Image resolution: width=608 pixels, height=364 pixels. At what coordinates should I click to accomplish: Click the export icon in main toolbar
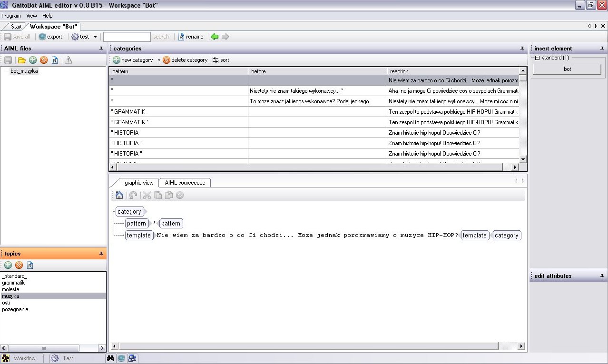click(x=42, y=37)
